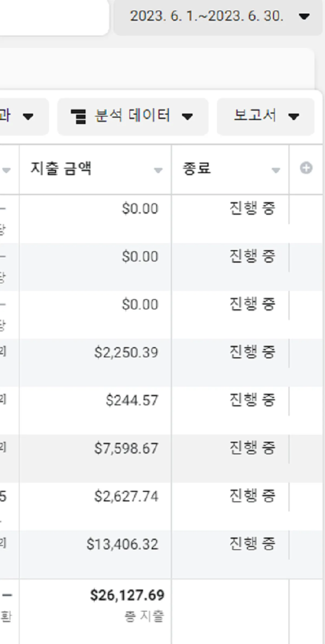Click the $7,598.67 spend row
The height and width of the screenshot is (644, 325).
(x=126, y=448)
